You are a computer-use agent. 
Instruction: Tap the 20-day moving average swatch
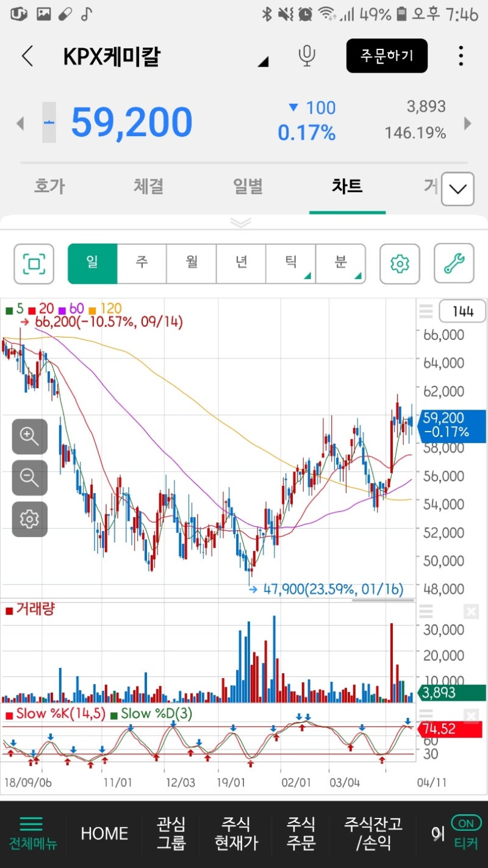pos(32,309)
